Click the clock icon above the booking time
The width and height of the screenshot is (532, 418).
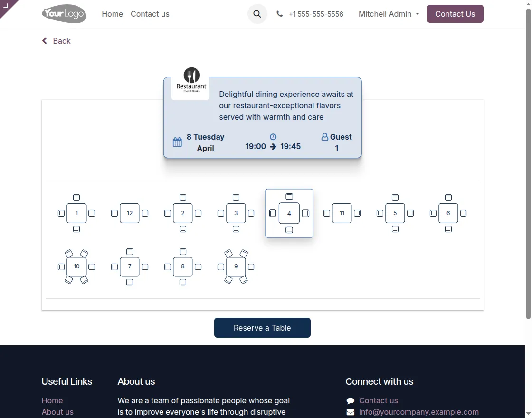click(x=273, y=136)
